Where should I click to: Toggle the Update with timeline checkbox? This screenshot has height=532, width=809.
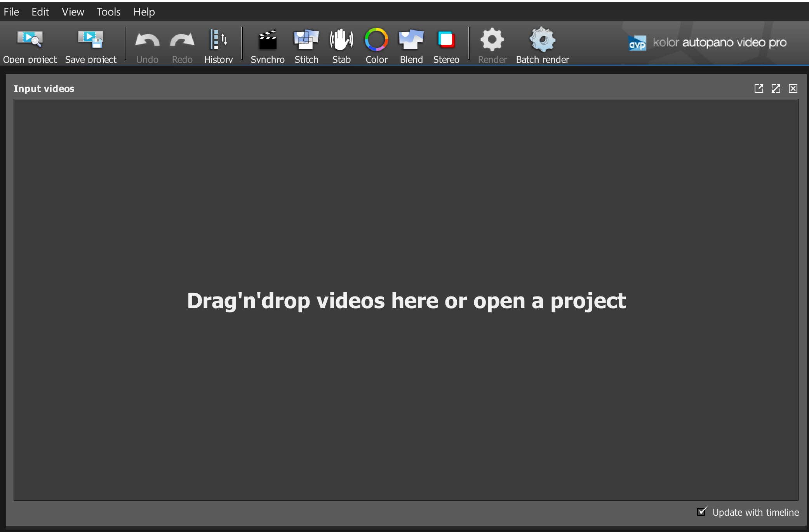(701, 512)
